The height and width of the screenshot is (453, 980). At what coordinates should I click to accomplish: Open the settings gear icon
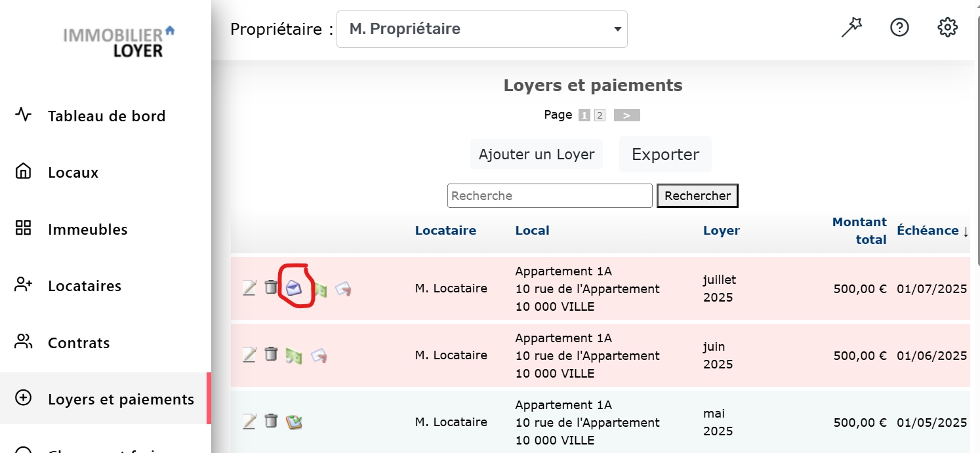[x=947, y=28]
